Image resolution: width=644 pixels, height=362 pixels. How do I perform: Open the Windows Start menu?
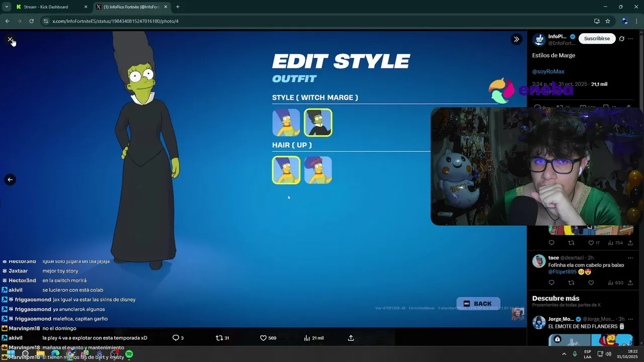pos(10,354)
